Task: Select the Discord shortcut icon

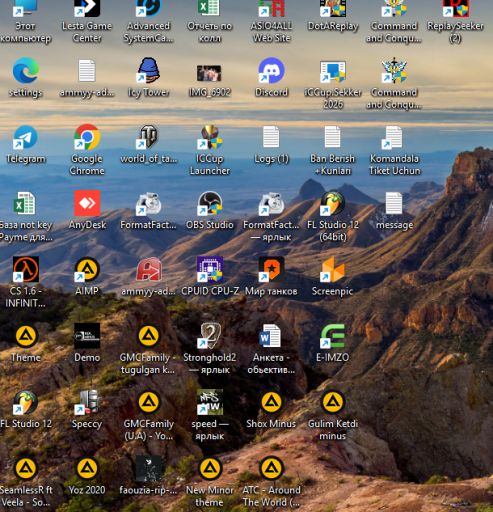Action: (271, 70)
